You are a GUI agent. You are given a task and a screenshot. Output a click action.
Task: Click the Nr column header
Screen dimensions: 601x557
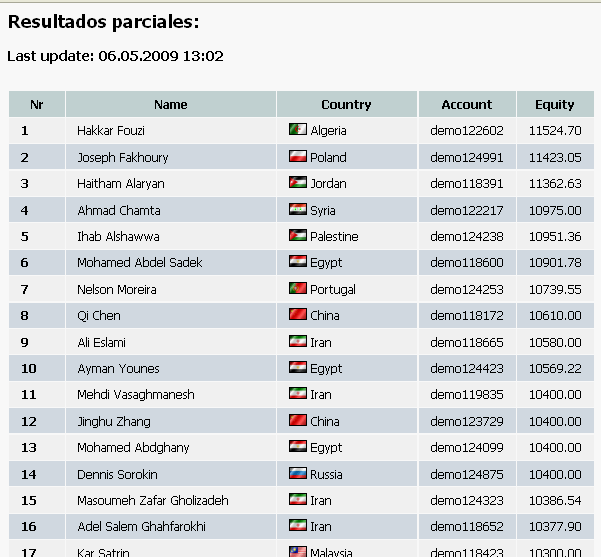(37, 104)
